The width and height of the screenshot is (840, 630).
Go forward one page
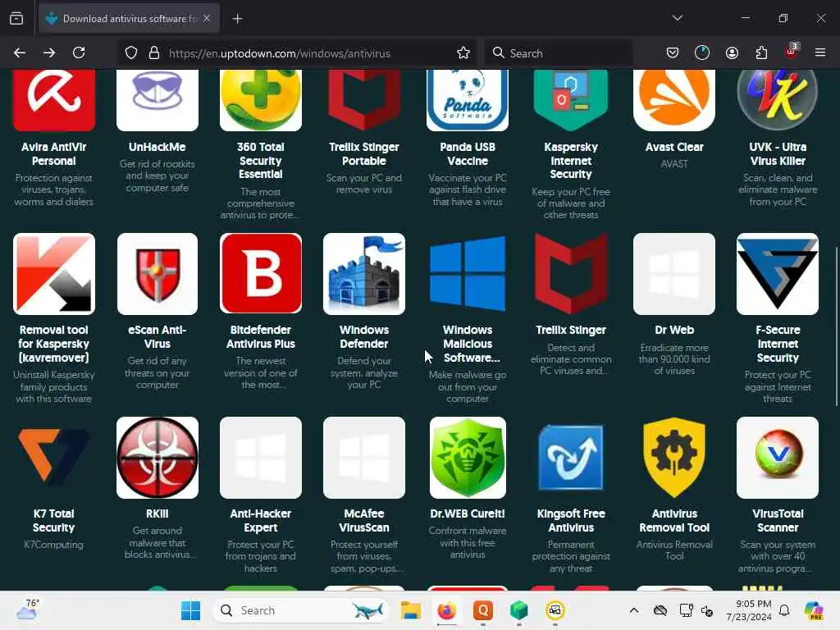[48, 52]
